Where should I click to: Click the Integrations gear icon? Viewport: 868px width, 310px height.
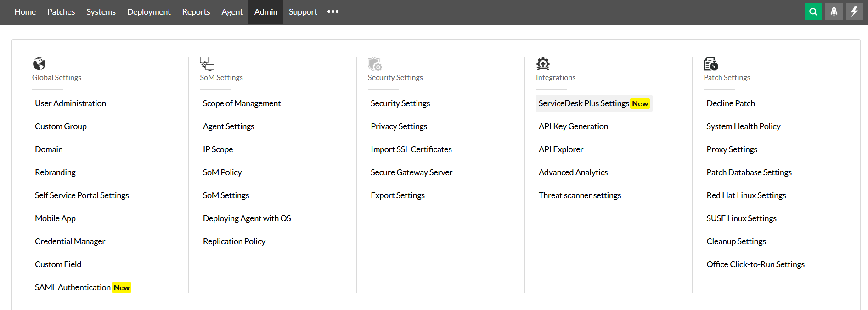543,63
